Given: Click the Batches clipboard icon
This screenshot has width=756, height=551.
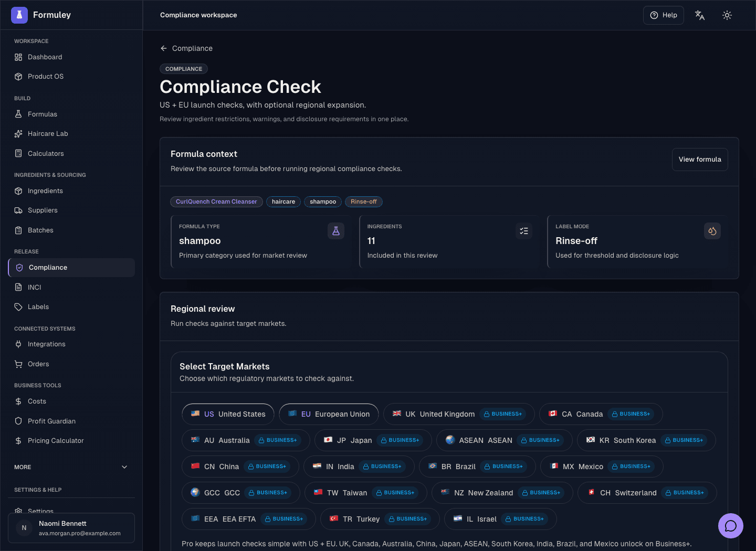Looking at the screenshot, I should pos(18,230).
